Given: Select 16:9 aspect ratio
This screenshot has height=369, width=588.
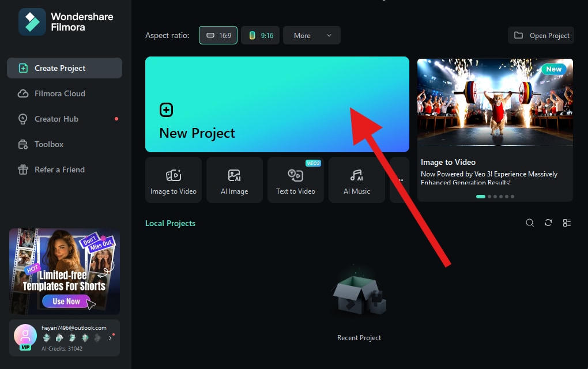Looking at the screenshot, I should point(218,35).
